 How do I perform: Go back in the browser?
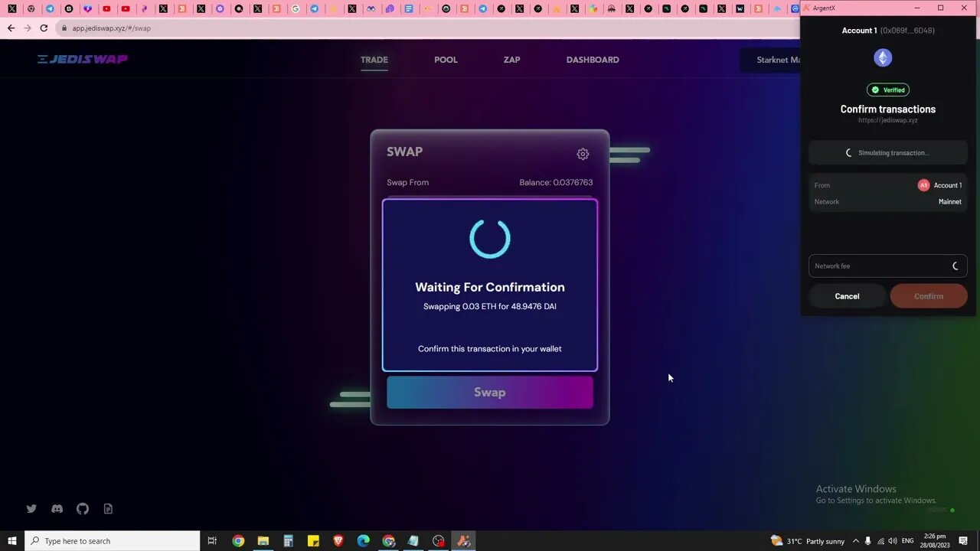[x=11, y=28]
